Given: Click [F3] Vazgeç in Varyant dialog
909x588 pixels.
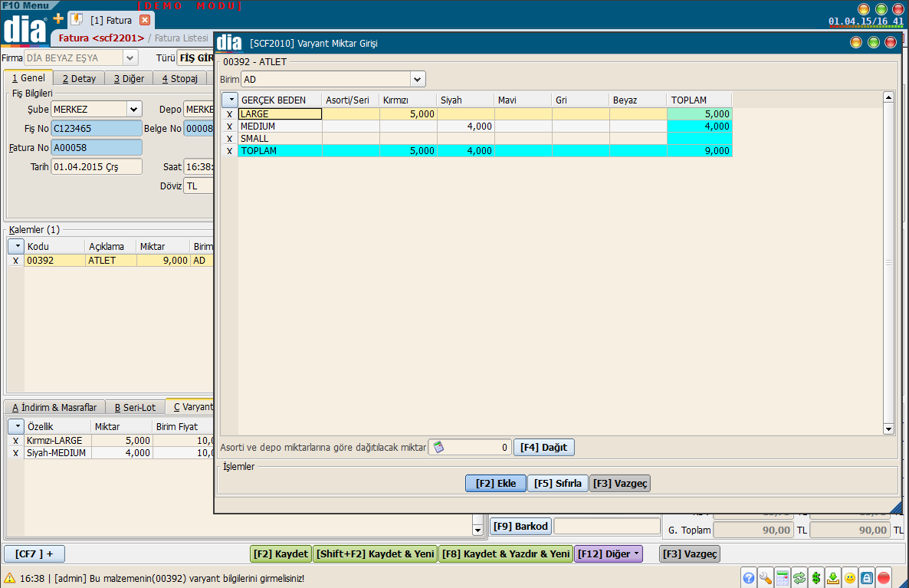Looking at the screenshot, I should point(620,483).
